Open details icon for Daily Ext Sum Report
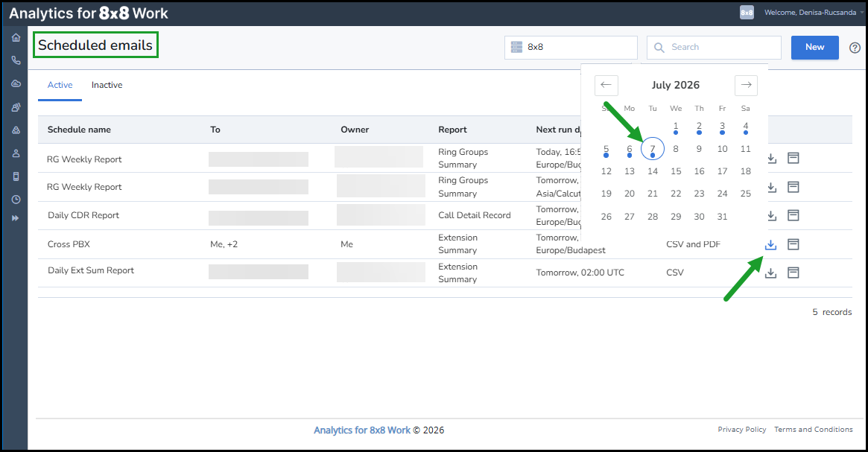This screenshot has height=452, width=868. (x=793, y=273)
